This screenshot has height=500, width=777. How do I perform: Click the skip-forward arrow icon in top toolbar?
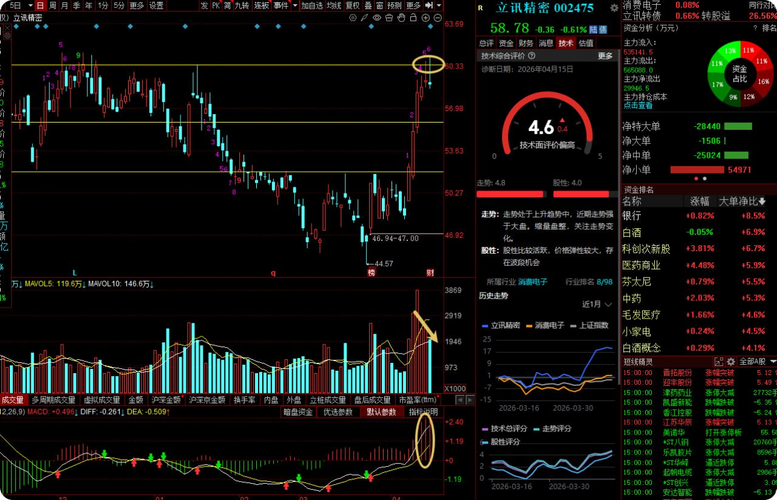(x=429, y=5)
